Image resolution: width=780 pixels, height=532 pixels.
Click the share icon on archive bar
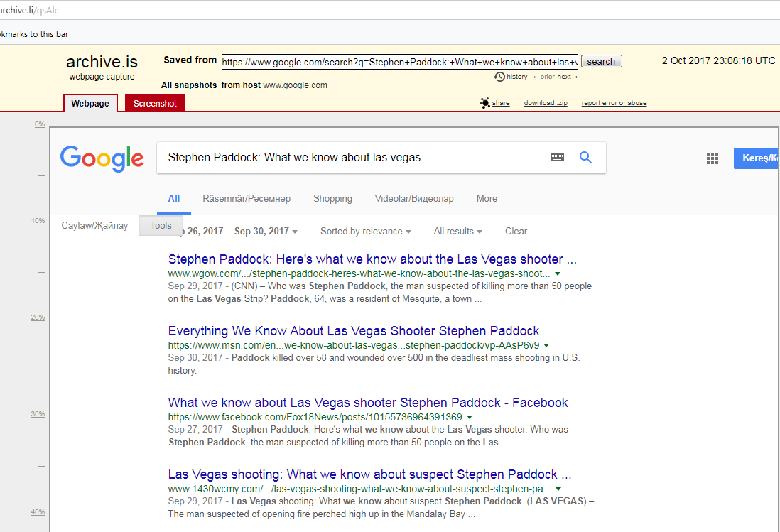pyautogui.click(x=485, y=103)
